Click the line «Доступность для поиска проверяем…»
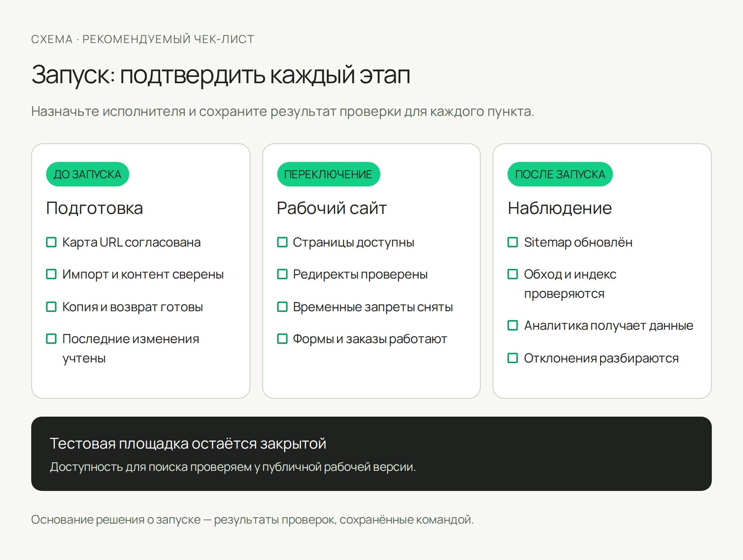Viewport: 743px width, 560px height. pos(233,467)
